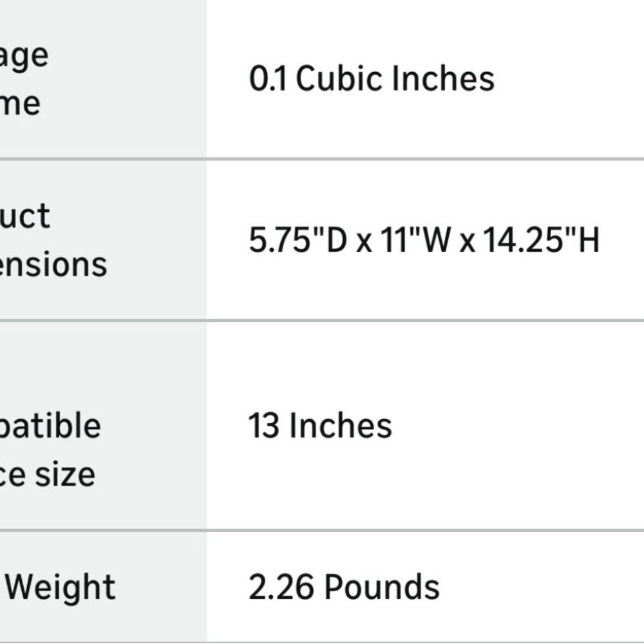Click "Inches" following the word Cubic

click(444, 78)
